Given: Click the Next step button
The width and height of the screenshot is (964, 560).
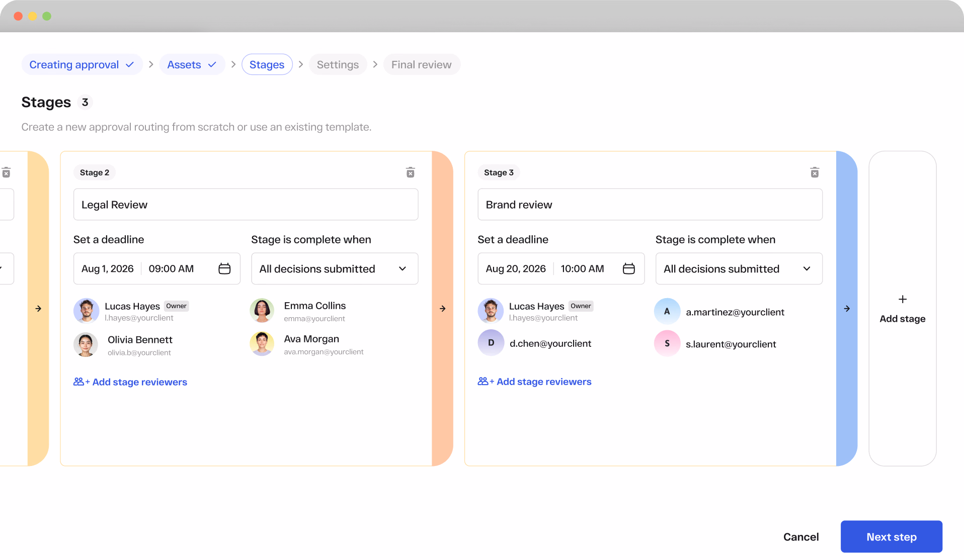Looking at the screenshot, I should 891,537.
